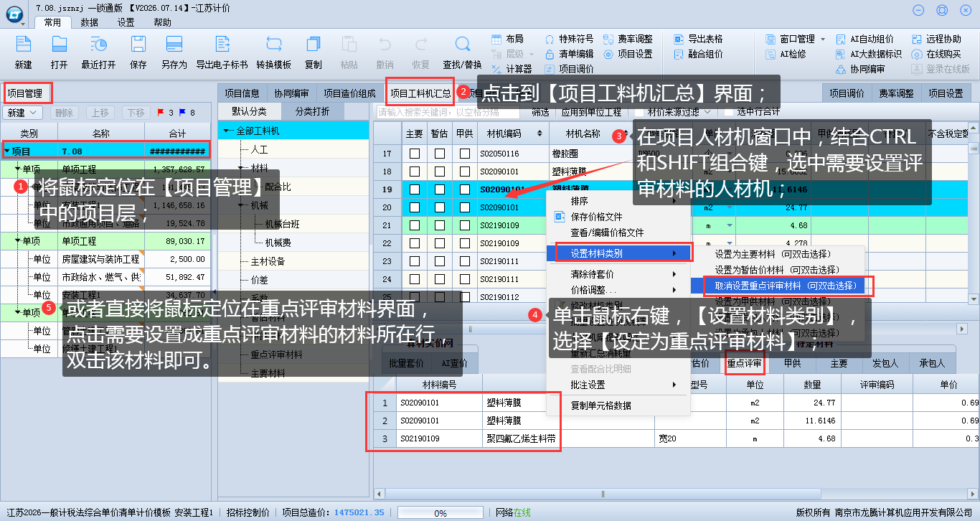Run the AI检修 tool
This screenshot has width=980, height=521.
786,54
